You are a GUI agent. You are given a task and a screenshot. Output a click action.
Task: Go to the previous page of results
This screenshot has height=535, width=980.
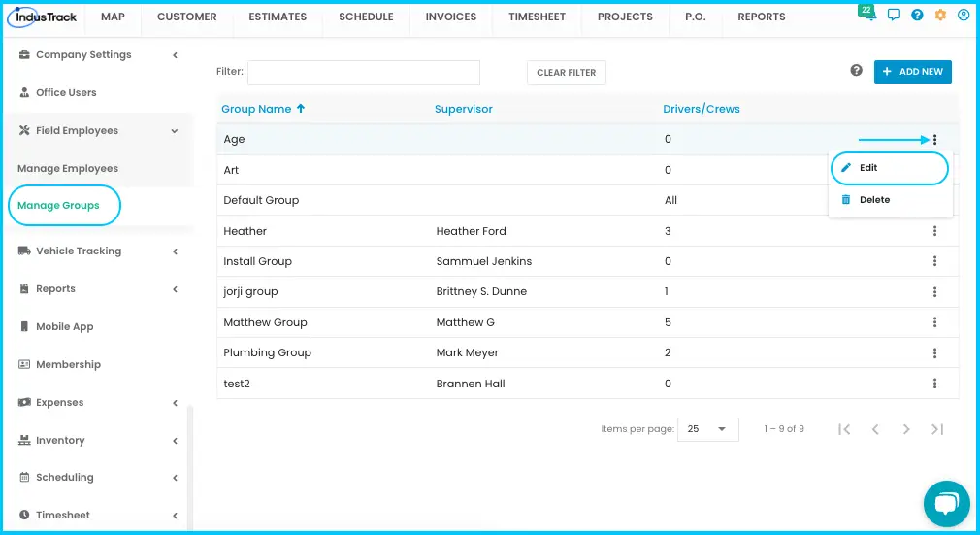click(875, 429)
